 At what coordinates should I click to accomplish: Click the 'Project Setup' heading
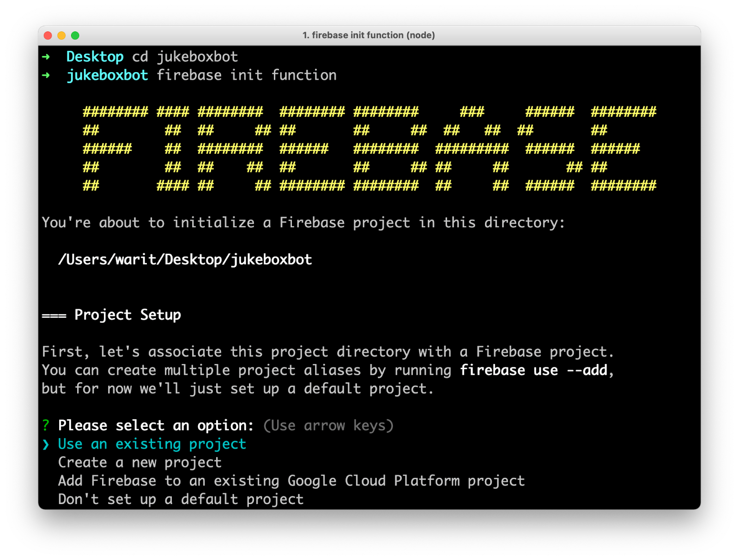coord(127,315)
